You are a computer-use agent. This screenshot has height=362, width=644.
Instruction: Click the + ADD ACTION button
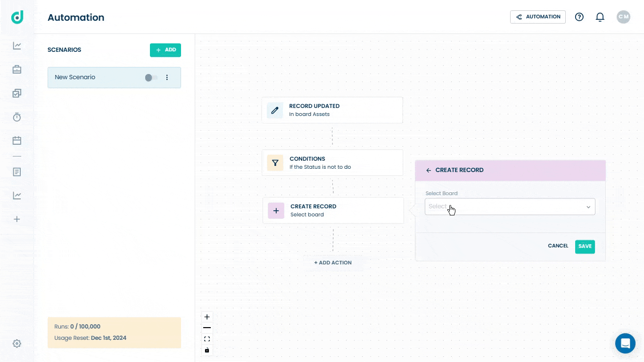point(333,263)
